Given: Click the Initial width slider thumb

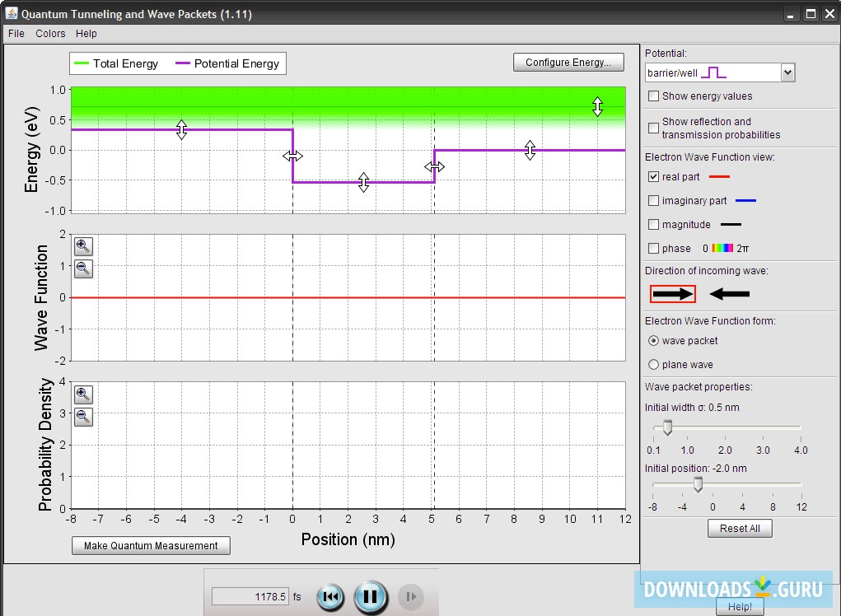Looking at the screenshot, I should [x=668, y=427].
